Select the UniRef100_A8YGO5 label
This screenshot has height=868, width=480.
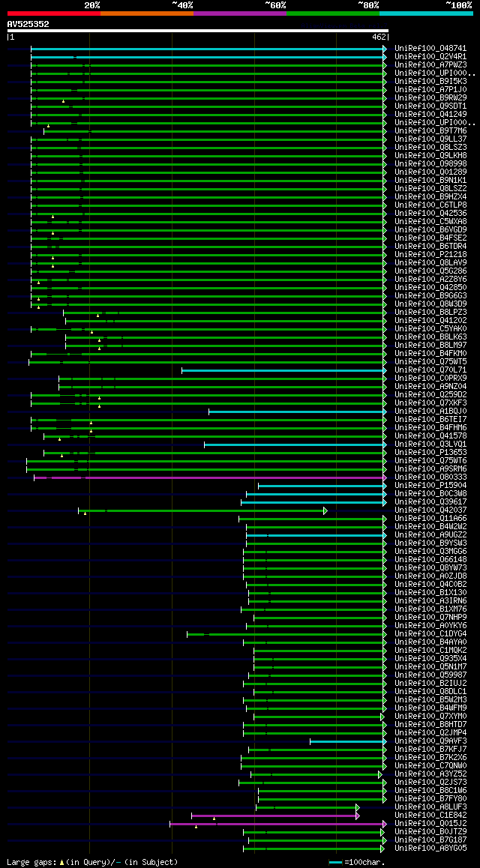coord(430,849)
